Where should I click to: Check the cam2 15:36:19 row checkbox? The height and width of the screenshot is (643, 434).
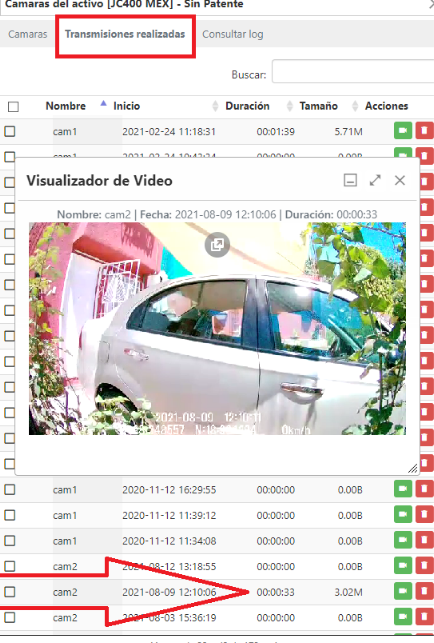point(10,617)
